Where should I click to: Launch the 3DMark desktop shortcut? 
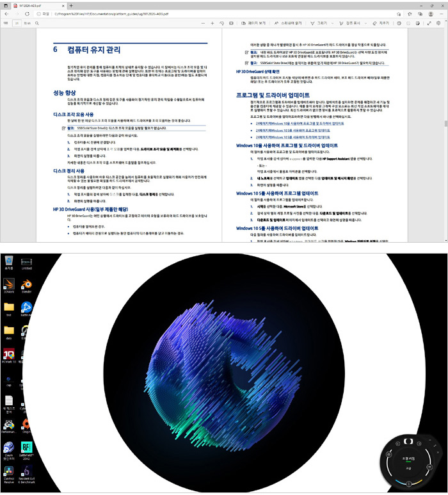point(9,286)
